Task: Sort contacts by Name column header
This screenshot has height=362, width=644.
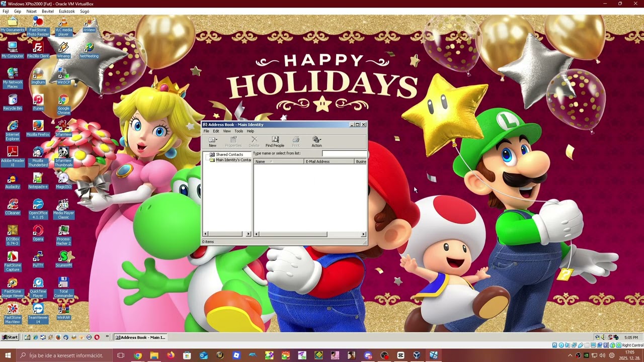Action: (x=279, y=161)
